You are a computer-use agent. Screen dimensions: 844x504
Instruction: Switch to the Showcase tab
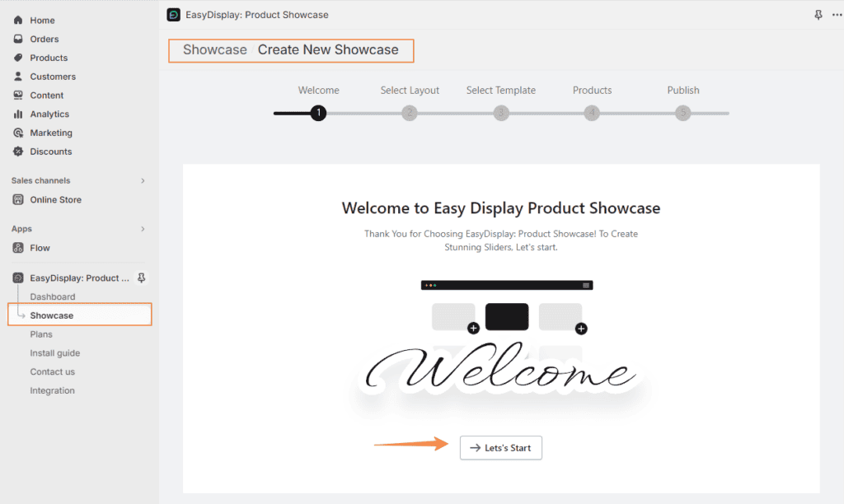point(215,49)
